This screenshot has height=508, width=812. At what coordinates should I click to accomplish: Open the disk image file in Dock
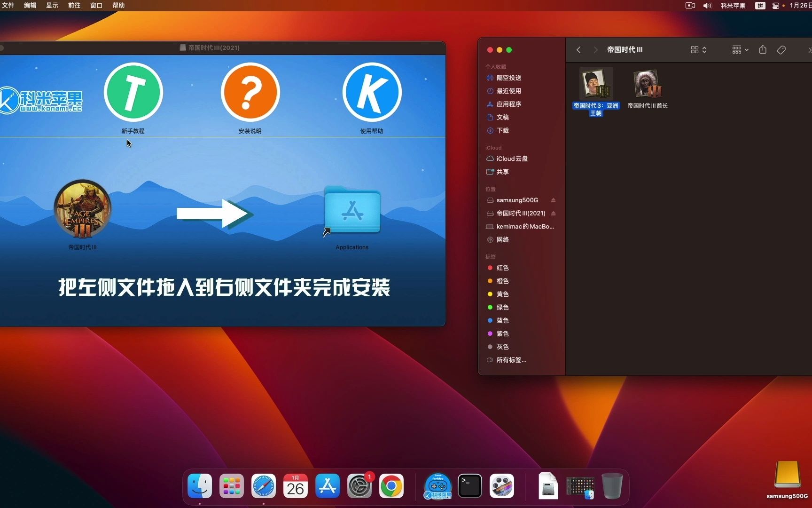point(548,485)
